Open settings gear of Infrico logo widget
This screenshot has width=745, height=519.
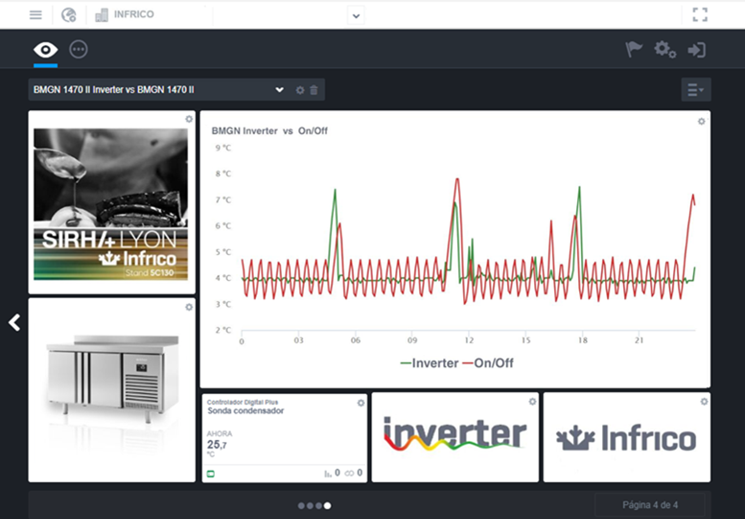(704, 402)
